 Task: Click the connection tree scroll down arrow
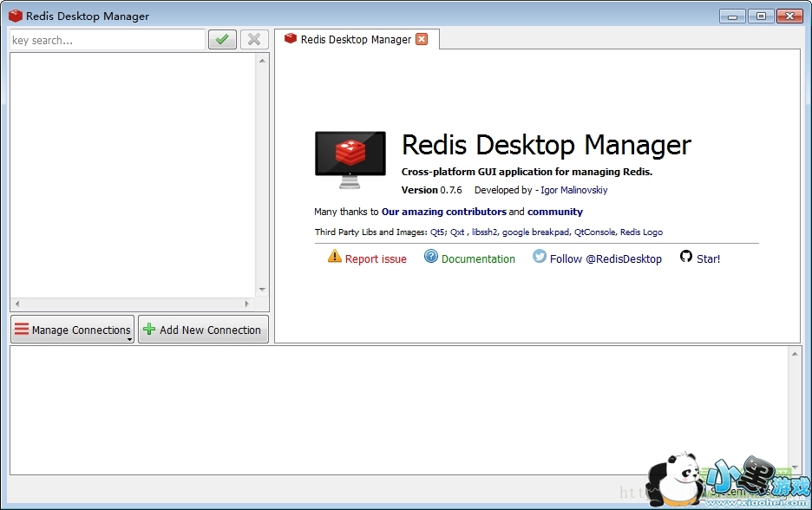pyautogui.click(x=262, y=290)
